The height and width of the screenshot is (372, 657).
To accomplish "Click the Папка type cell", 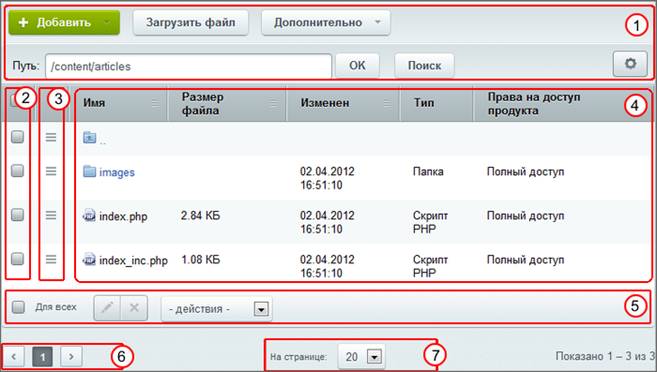I will pyautogui.click(x=428, y=172).
